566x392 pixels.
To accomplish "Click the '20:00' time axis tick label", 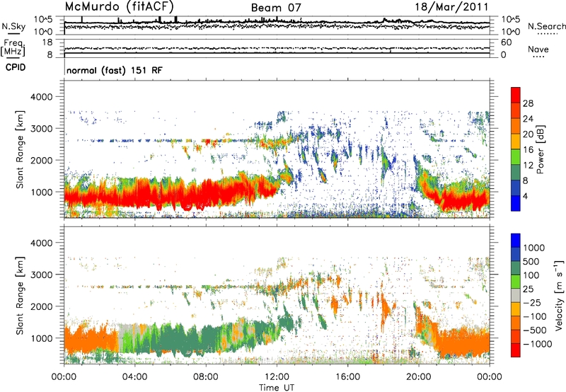I will pos(419,377).
